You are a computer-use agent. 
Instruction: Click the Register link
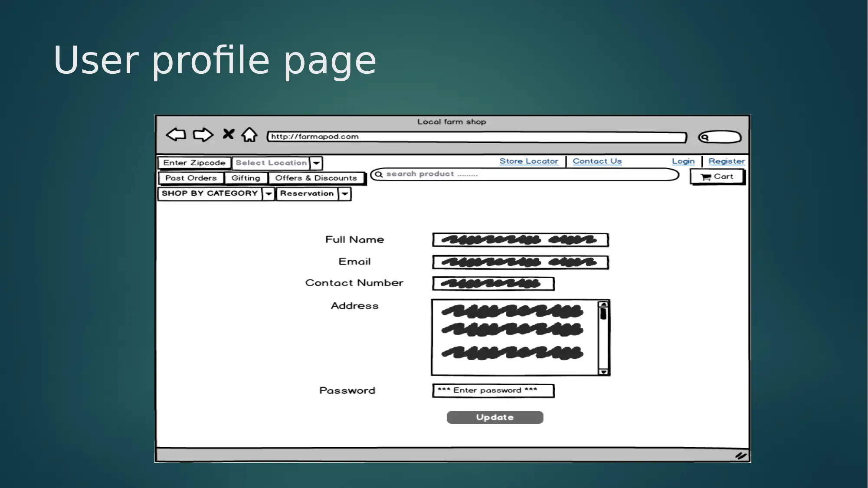point(726,161)
